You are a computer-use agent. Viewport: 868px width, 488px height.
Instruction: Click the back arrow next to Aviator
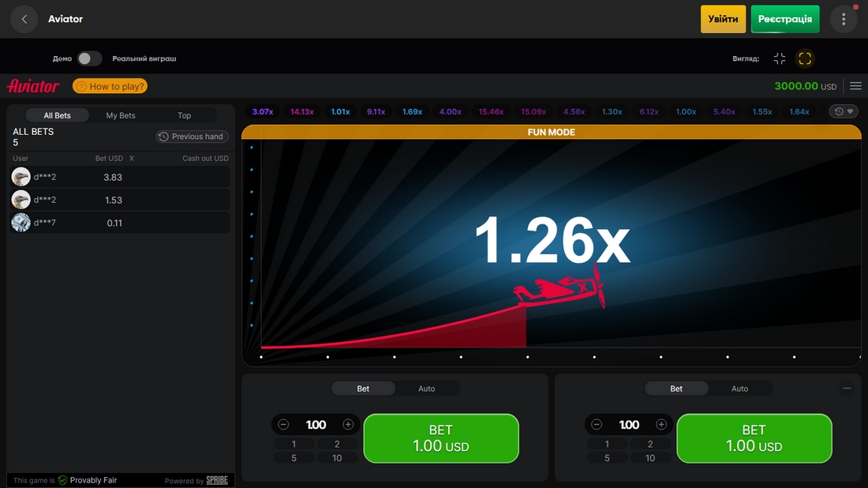coord(24,19)
